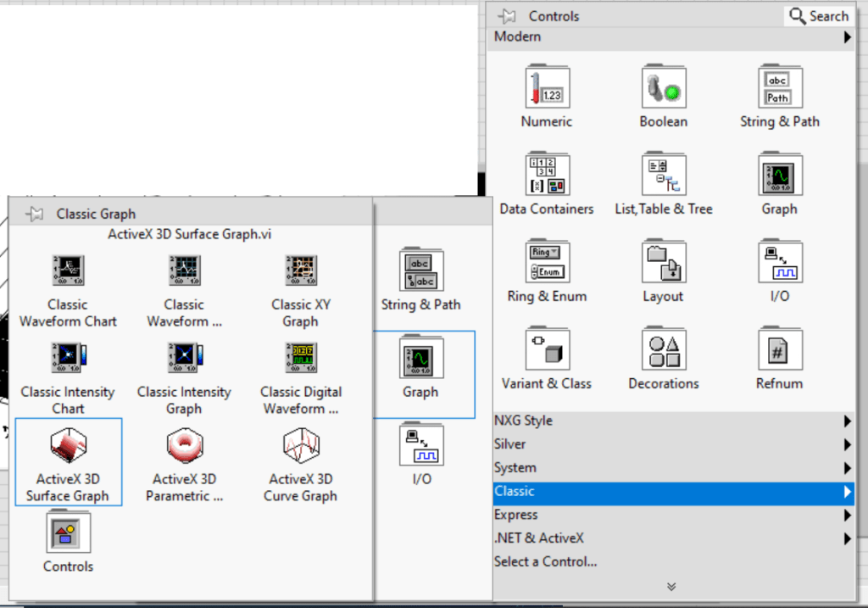Pick the Classic Waveform Chart icon
Image resolution: width=868 pixels, height=608 pixels.
coord(68,271)
